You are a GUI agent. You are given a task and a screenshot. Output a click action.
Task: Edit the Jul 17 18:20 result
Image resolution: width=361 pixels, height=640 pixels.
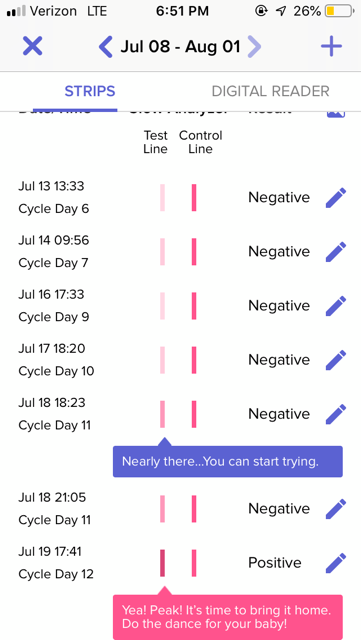pos(336,360)
